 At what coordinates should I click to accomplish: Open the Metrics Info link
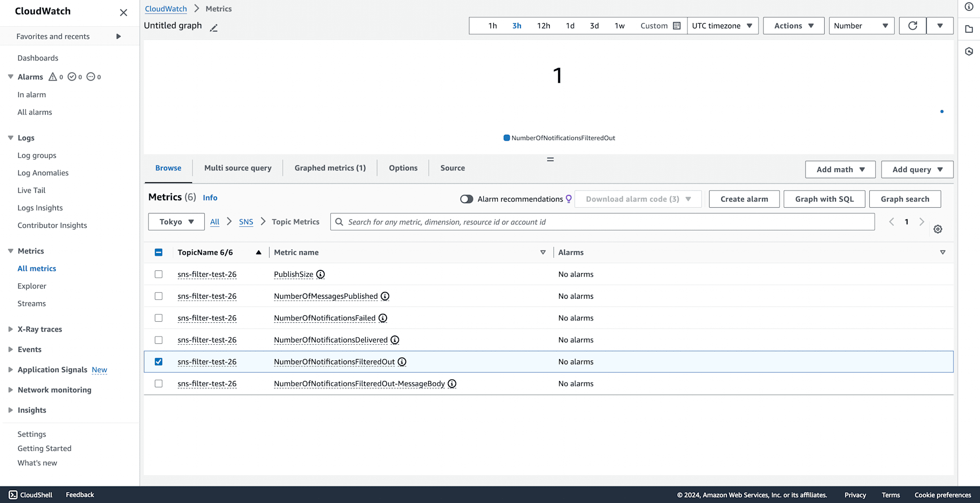point(210,198)
